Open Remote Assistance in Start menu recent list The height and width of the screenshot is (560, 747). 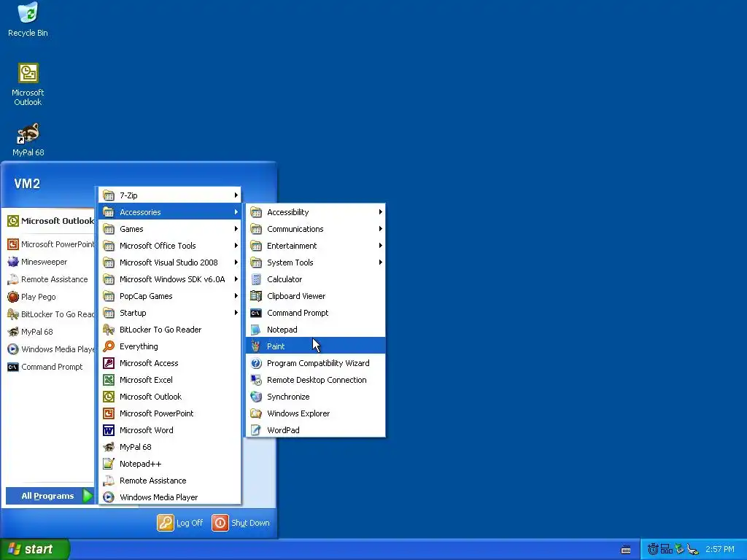pyautogui.click(x=50, y=279)
